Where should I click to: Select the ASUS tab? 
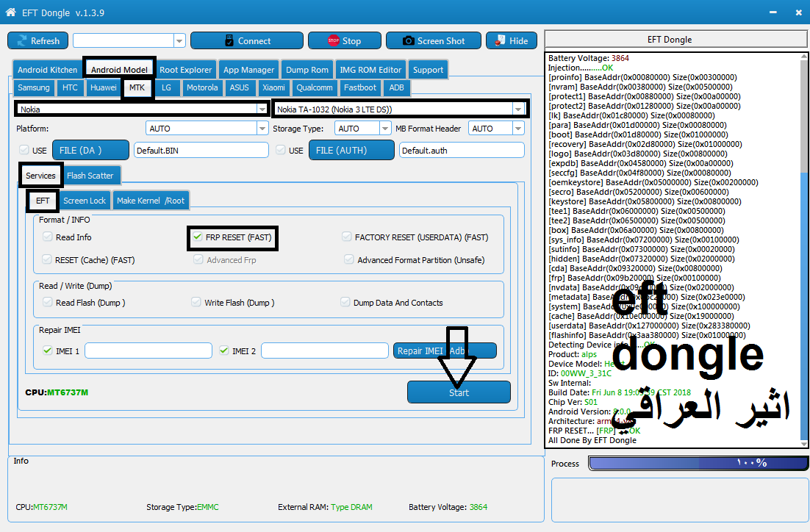(x=239, y=87)
